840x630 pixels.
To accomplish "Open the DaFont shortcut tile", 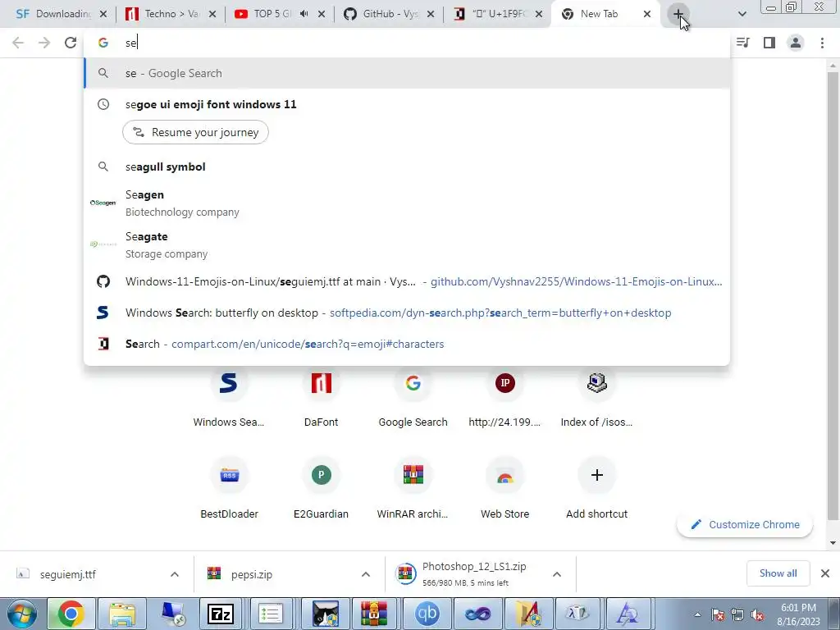I will (x=321, y=396).
